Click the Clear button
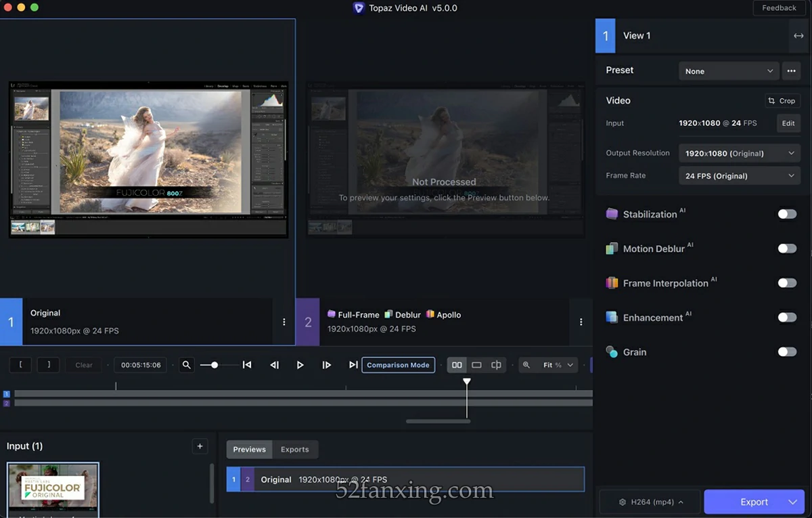This screenshot has width=812, height=518. (84, 365)
